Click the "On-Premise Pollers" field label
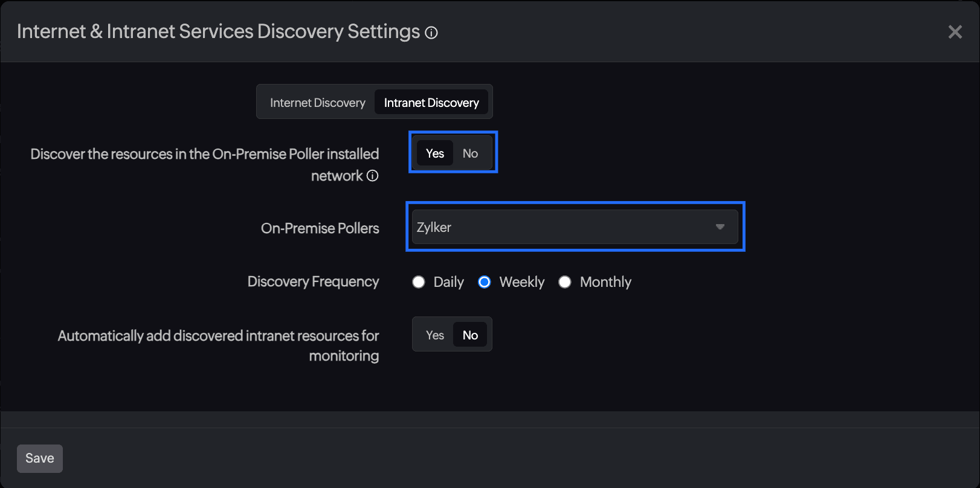This screenshot has width=980, height=488. click(x=320, y=228)
